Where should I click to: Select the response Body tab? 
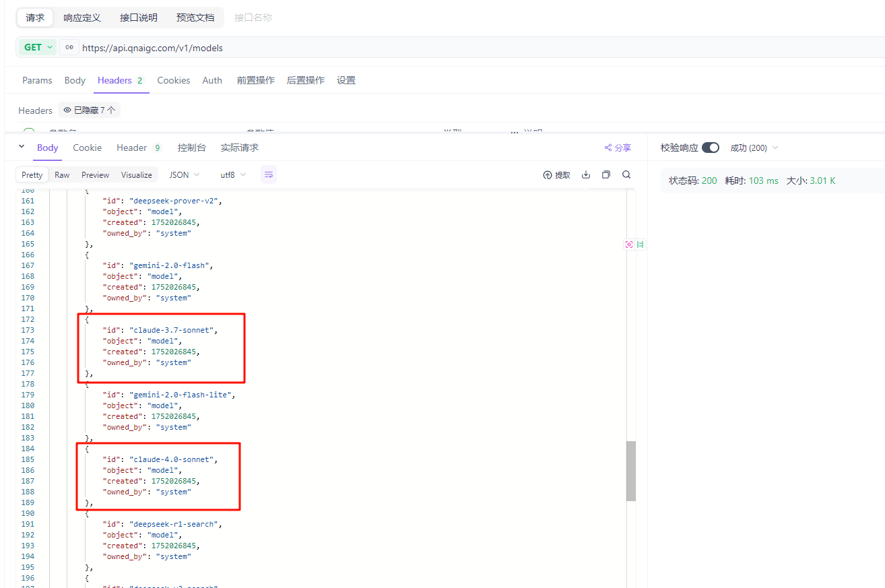tap(48, 148)
